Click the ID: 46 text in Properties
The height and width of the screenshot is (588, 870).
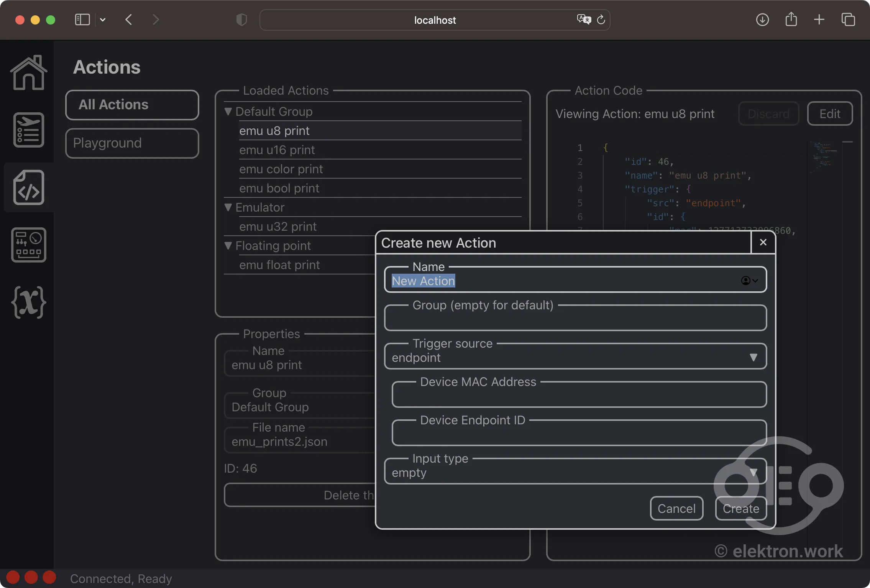click(240, 468)
